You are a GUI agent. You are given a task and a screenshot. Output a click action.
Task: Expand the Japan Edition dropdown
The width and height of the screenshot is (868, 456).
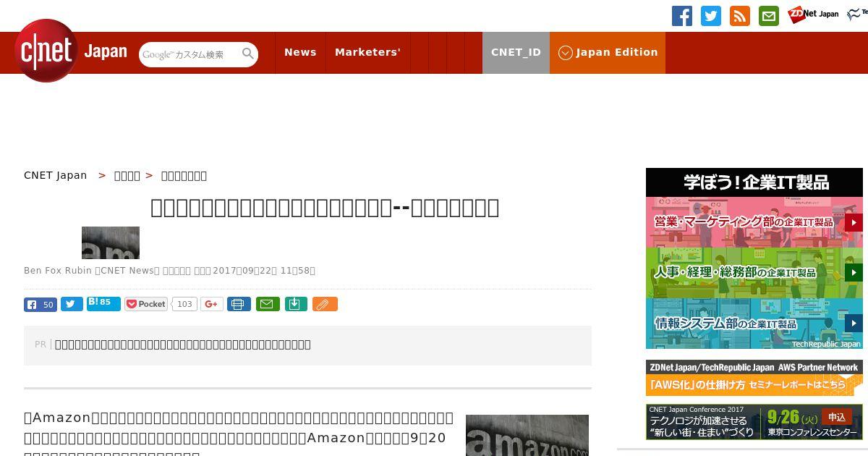point(608,52)
